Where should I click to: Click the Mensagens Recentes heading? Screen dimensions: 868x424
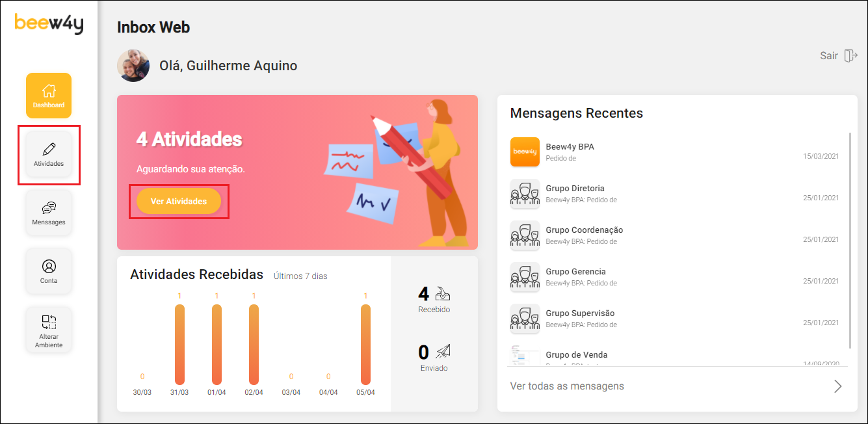tap(577, 113)
